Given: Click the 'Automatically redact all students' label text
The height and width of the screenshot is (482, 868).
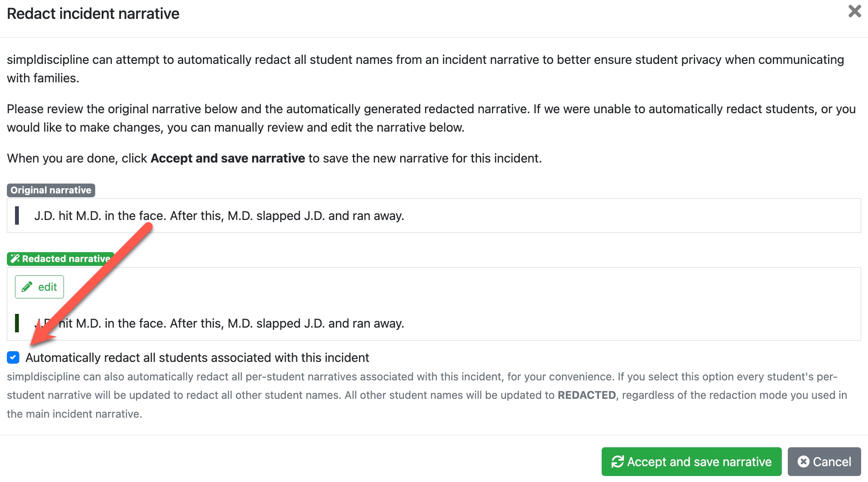Looking at the screenshot, I should point(197,358).
